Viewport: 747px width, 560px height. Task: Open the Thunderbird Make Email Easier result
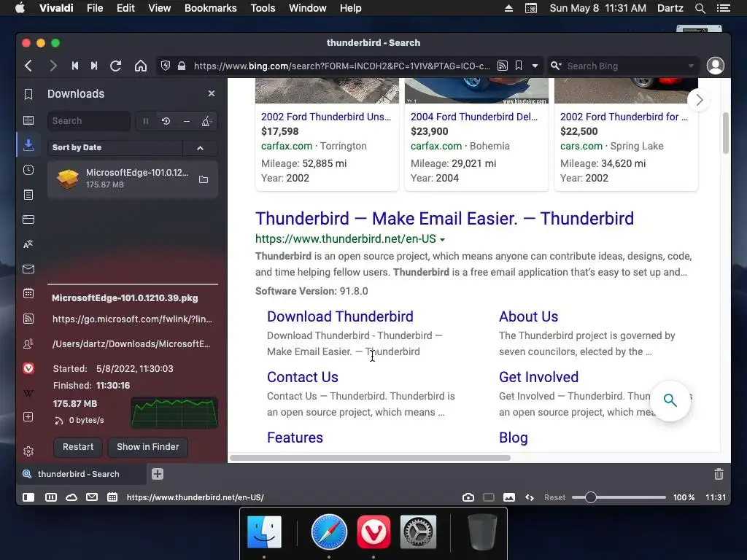[444, 219]
